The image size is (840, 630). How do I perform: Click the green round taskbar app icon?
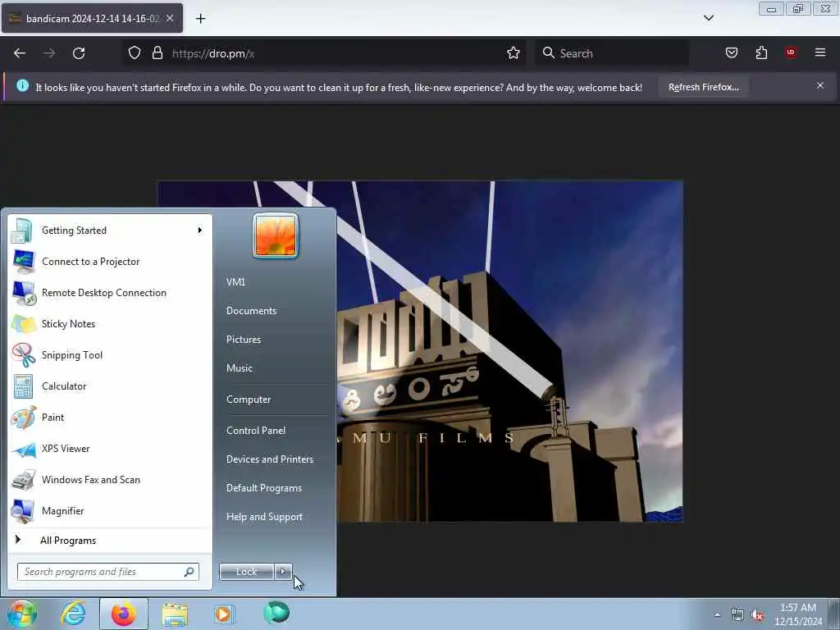click(x=276, y=614)
